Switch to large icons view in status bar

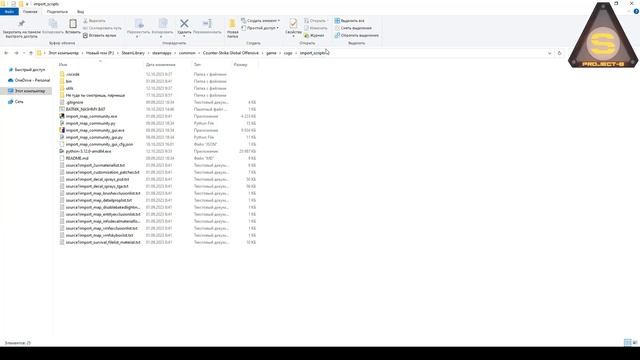click(635, 342)
